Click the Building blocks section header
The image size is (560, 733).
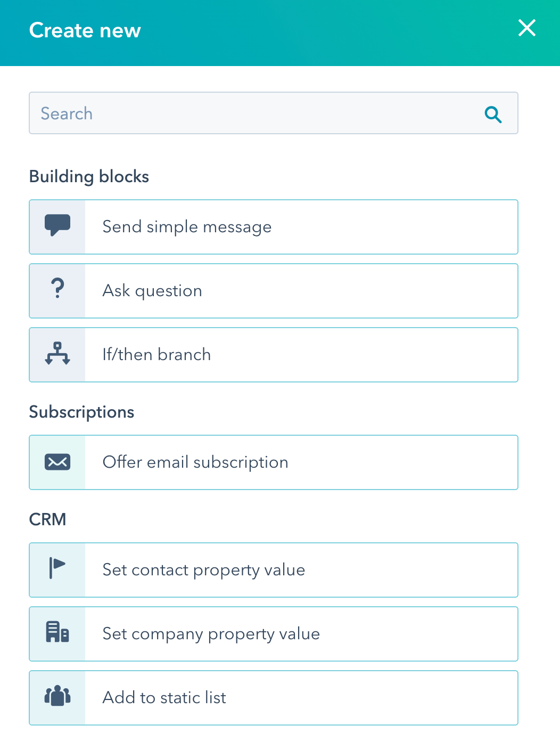(x=89, y=176)
